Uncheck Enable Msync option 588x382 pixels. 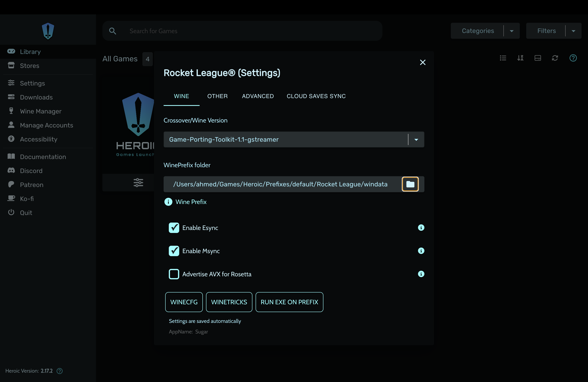(174, 251)
